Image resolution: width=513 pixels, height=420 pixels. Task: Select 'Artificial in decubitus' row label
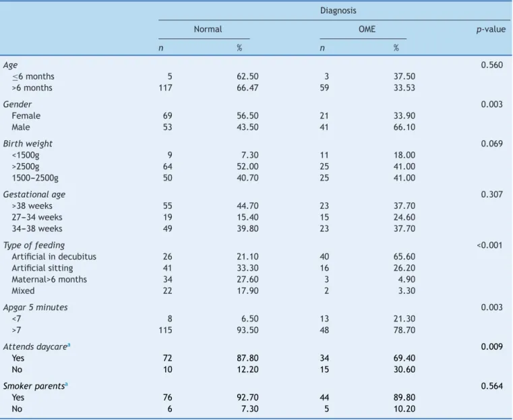pos(54,256)
